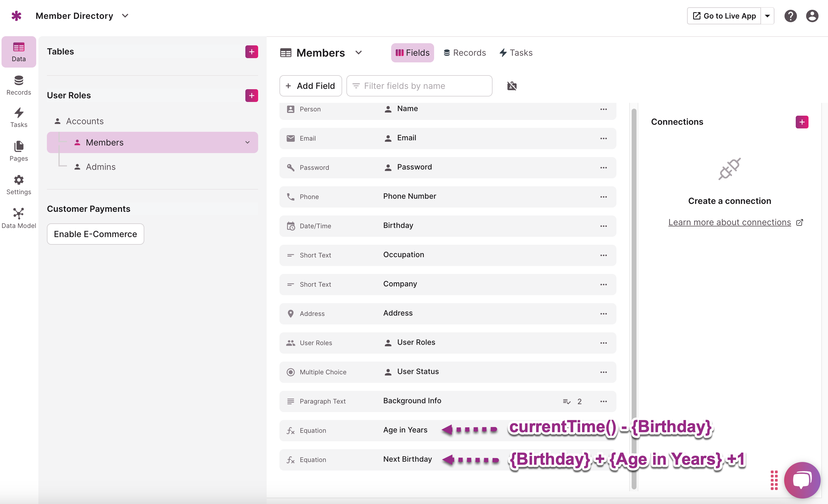Open the chat support bubble

pyautogui.click(x=802, y=480)
